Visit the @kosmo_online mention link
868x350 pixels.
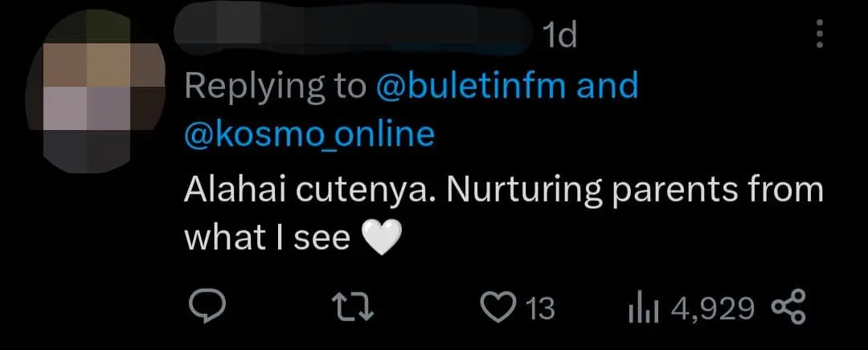tap(309, 134)
